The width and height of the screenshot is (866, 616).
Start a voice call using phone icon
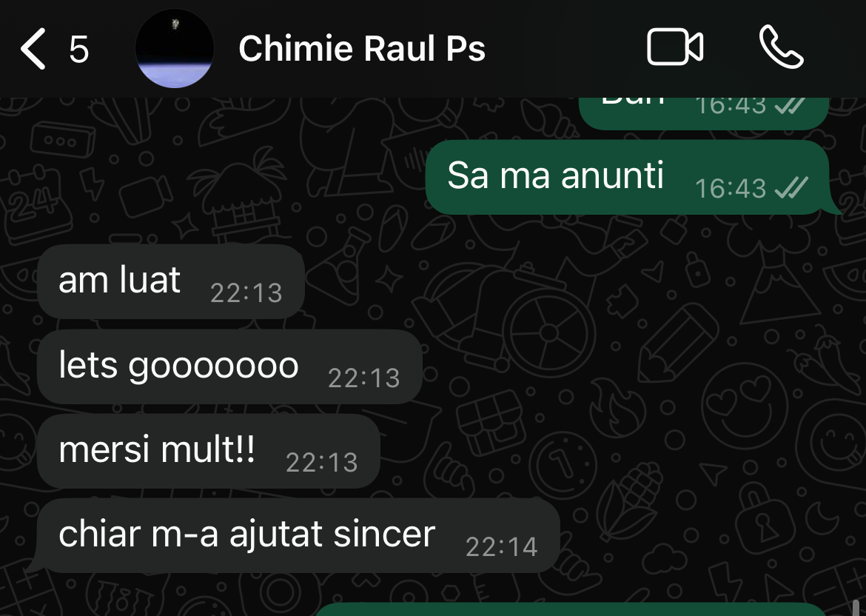(782, 47)
